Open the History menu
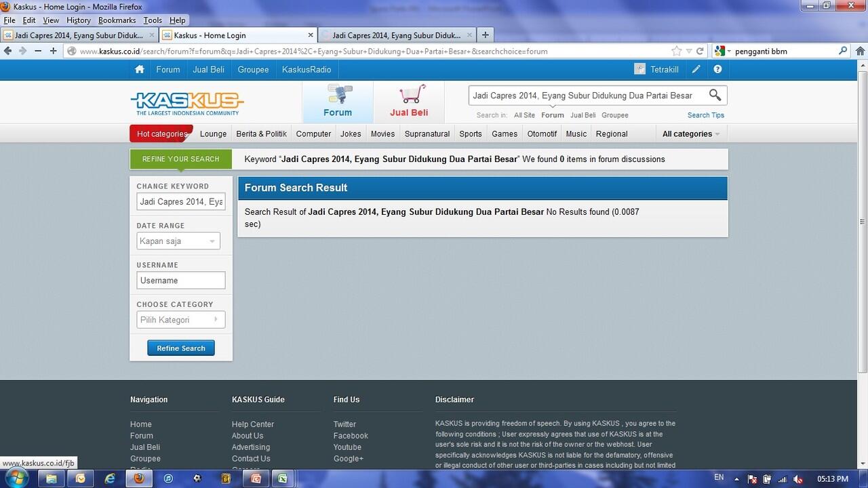Viewport: 868px width, 488px height. [79, 20]
